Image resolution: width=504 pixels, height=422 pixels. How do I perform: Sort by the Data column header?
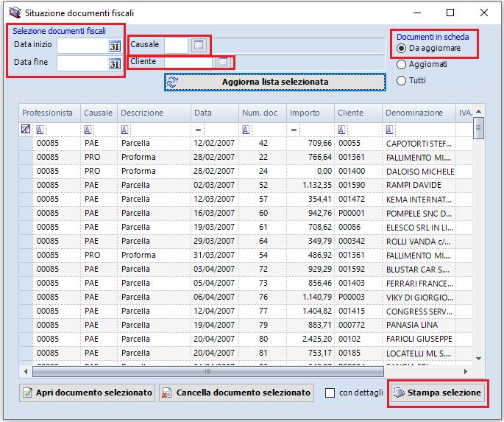click(202, 113)
